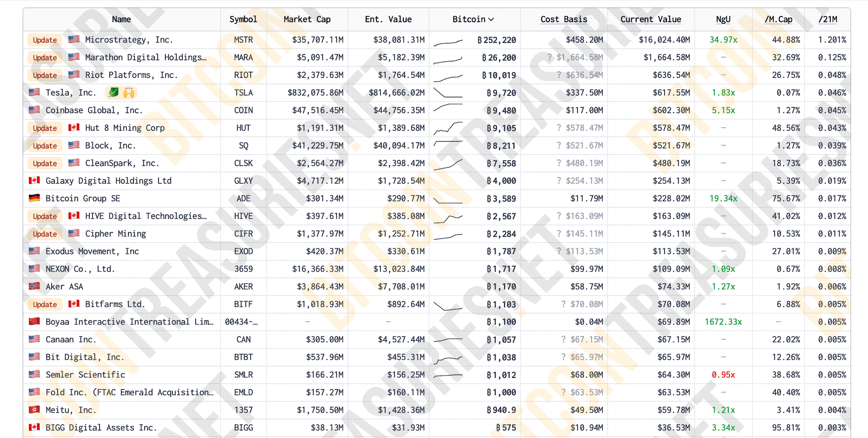Click the Canadian flag next to Hut 8 Mining Corp

click(74, 128)
